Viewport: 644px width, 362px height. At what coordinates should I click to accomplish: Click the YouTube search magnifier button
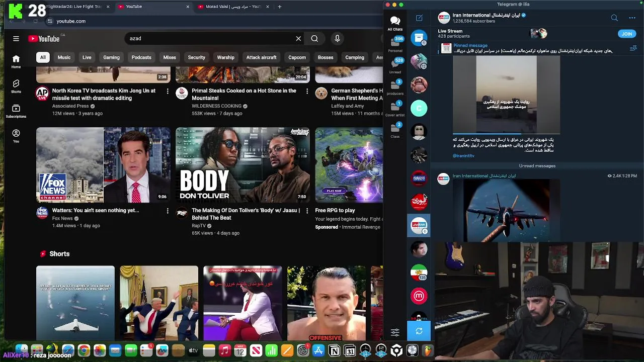[314, 38]
